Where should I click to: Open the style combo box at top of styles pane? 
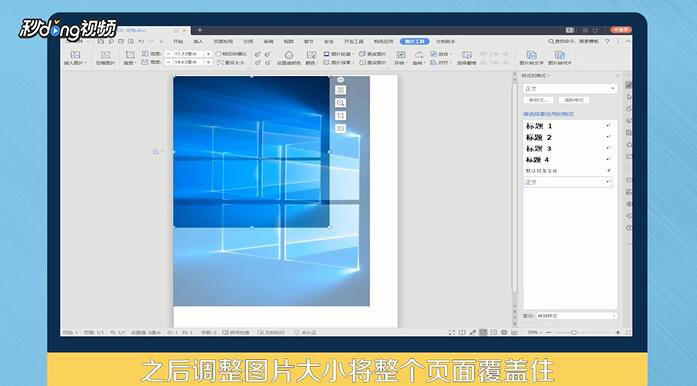pos(570,88)
